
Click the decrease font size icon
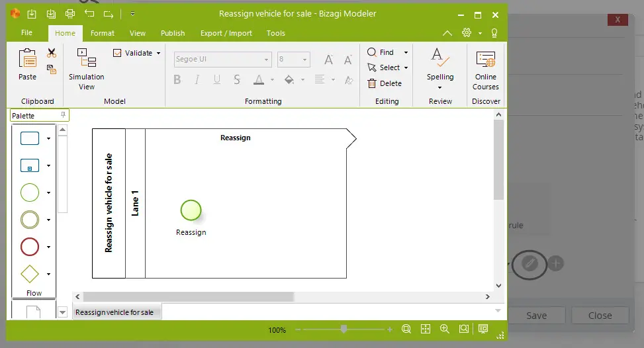coord(348,60)
